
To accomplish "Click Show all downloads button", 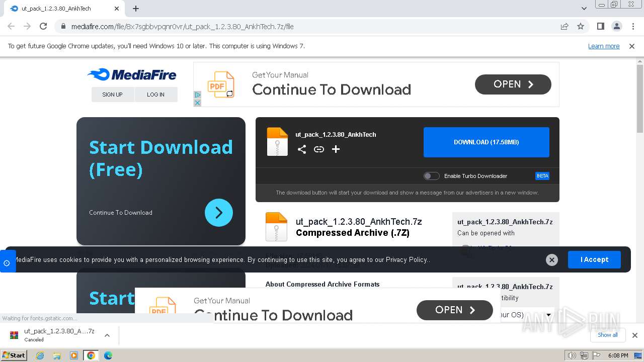I will (607, 335).
